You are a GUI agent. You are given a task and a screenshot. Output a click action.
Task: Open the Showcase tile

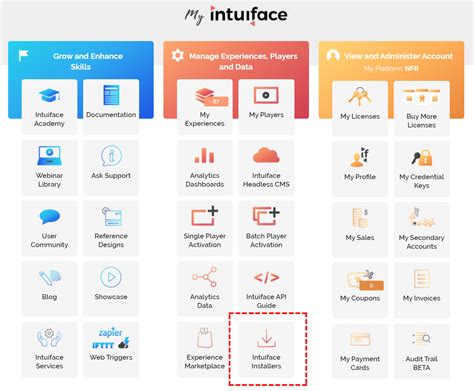click(x=111, y=289)
